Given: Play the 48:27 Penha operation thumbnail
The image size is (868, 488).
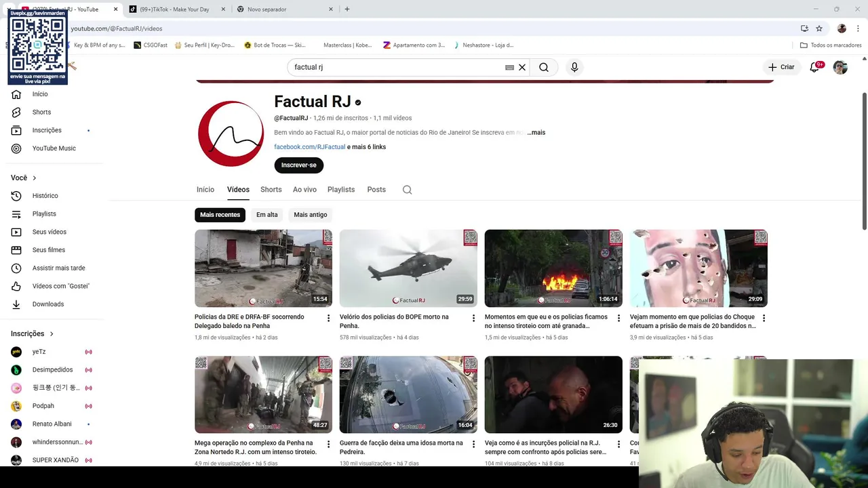Looking at the screenshot, I should (263, 394).
